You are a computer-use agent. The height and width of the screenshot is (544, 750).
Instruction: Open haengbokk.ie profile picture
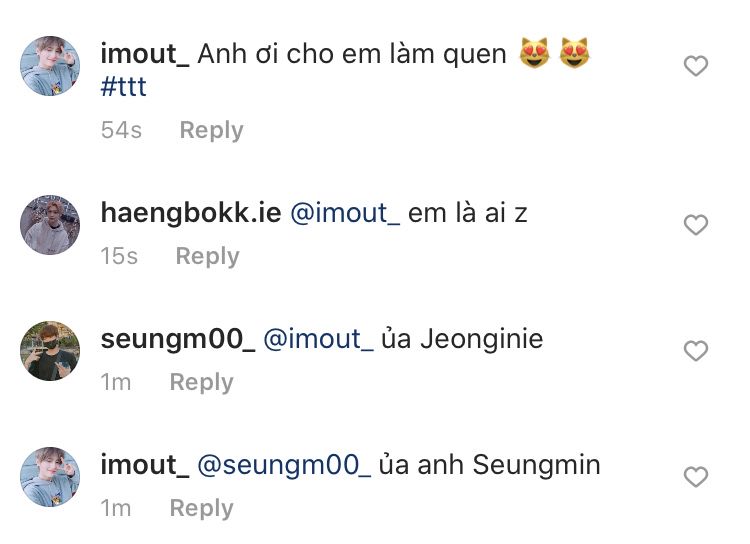pyautogui.click(x=50, y=224)
